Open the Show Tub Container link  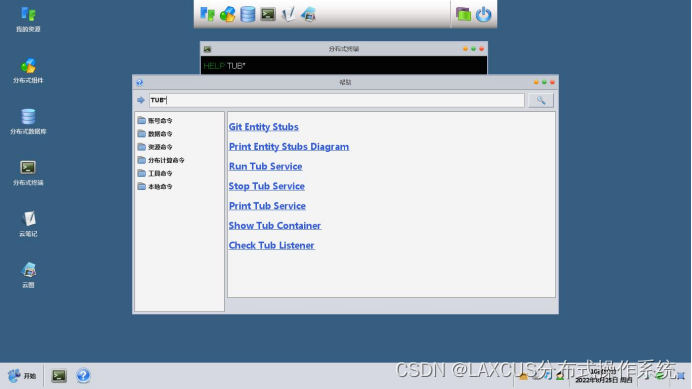pyautogui.click(x=275, y=226)
